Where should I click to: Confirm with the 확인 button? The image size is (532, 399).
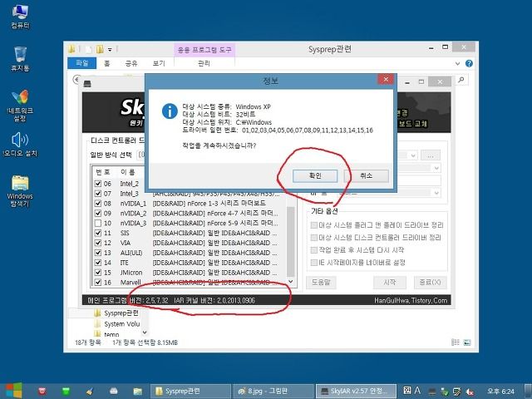pyautogui.click(x=315, y=175)
